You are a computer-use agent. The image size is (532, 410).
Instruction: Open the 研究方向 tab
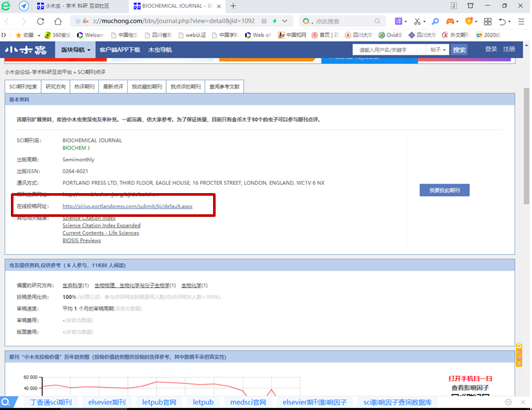point(56,87)
